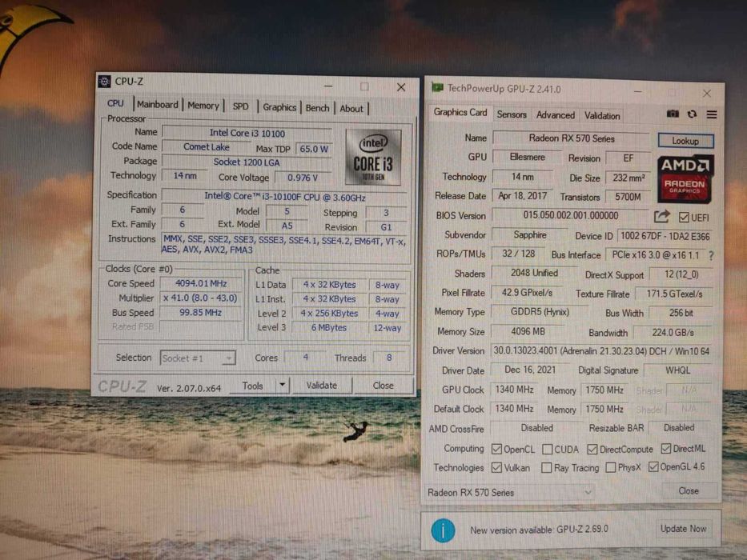Image resolution: width=747 pixels, height=560 pixels.
Task: Open the Advanced tab in GPU-Z
Action: (x=556, y=114)
